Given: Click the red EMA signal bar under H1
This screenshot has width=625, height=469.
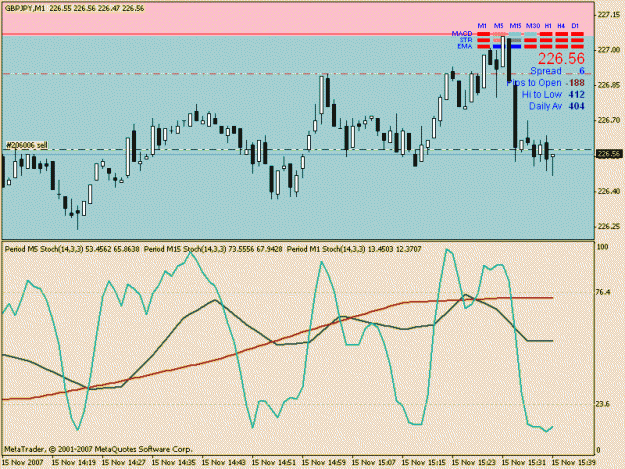Looking at the screenshot, I should point(546,47).
